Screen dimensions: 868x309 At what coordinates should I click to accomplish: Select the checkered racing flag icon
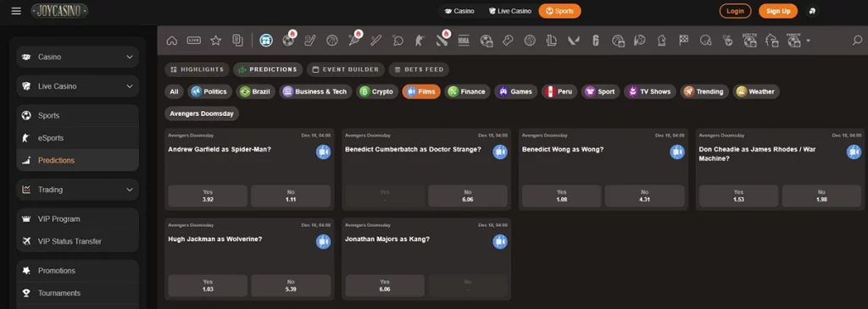[684, 41]
